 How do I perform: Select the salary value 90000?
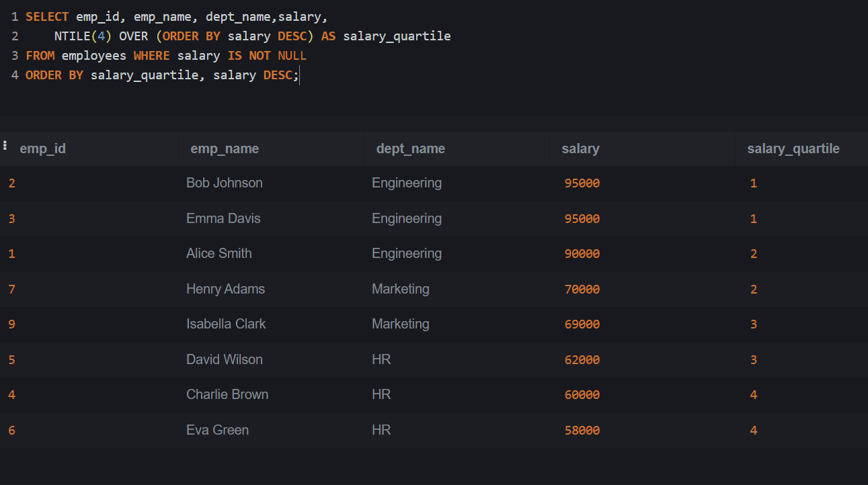click(x=582, y=254)
